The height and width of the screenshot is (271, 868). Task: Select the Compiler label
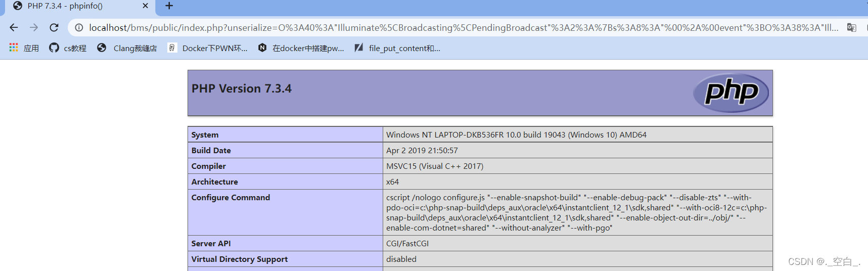pos(208,166)
